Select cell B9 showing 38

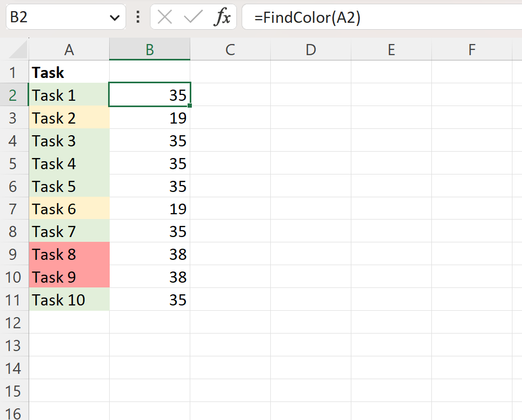pyautogui.click(x=149, y=254)
